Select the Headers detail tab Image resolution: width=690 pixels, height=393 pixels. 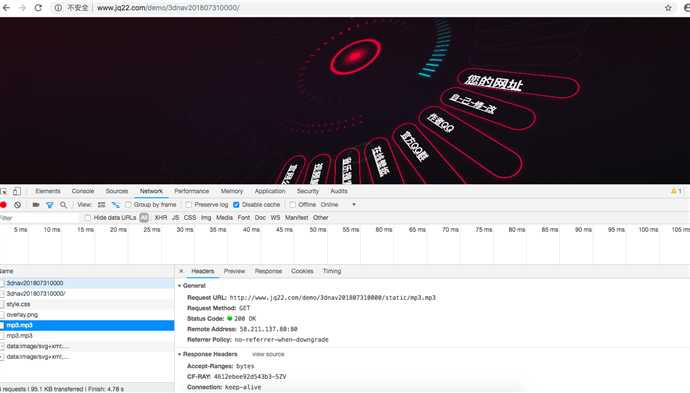(203, 271)
